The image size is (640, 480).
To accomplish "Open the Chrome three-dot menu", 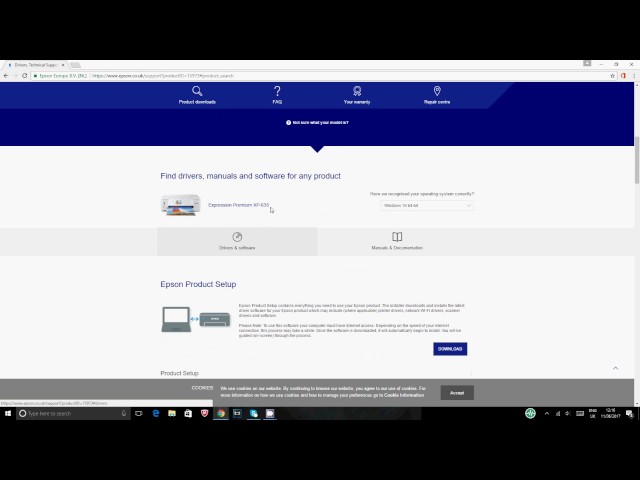I will coord(634,76).
